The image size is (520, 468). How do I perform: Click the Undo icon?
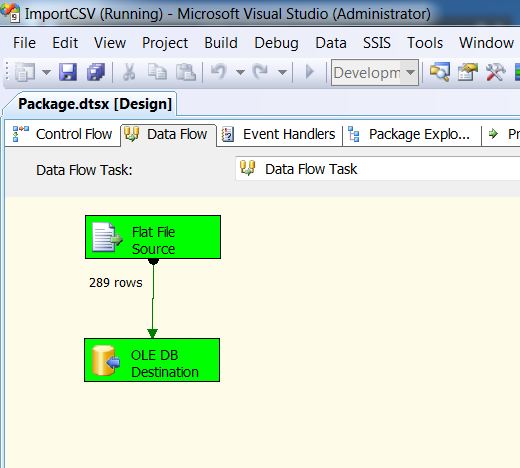tap(219, 72)
